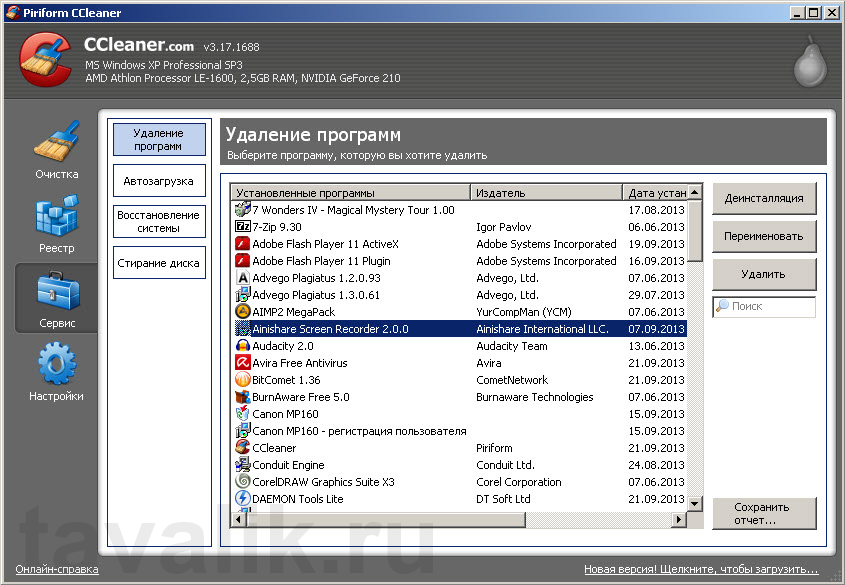Click the pear icon in the header
The height and width of the screenshot is (585, 845).
[811, 62]
